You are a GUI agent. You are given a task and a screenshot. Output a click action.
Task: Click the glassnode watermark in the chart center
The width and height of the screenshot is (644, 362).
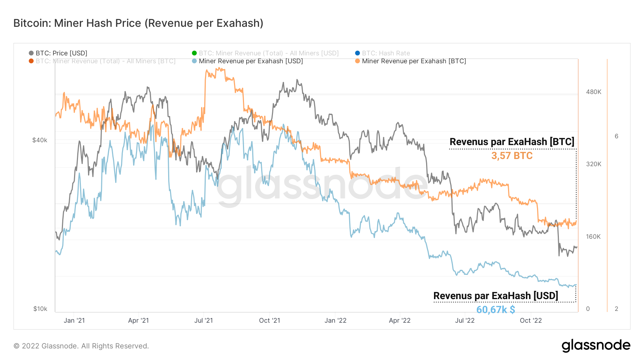(322, 185)
